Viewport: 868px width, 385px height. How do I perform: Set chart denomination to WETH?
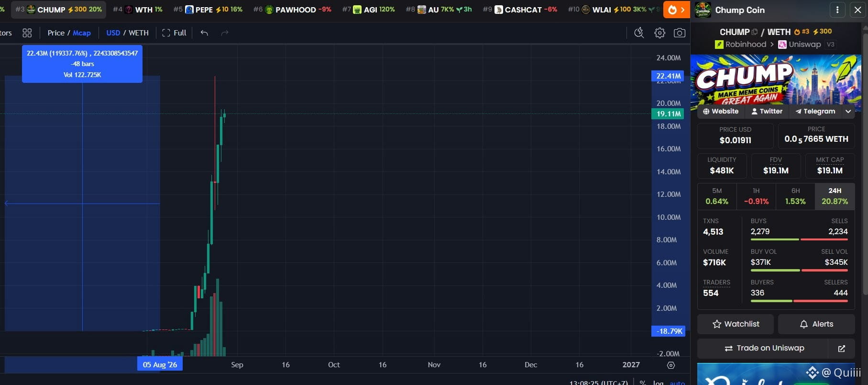pyautogui.click(x=139, y=33)
